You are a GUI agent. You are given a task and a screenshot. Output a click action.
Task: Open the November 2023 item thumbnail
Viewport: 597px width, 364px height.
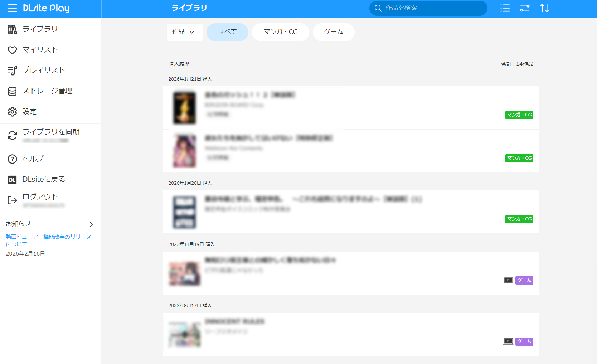[x=185, y=273]
